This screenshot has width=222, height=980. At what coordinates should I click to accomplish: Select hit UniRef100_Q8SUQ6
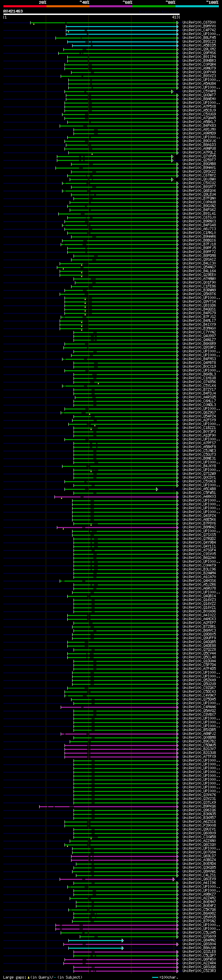pyautogui.click(x=199, y=967)
